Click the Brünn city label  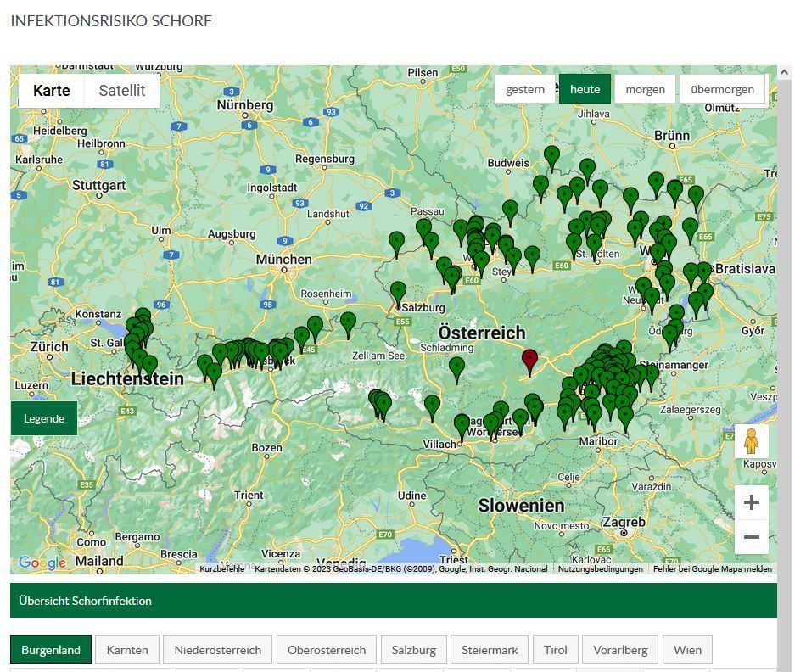672,135
